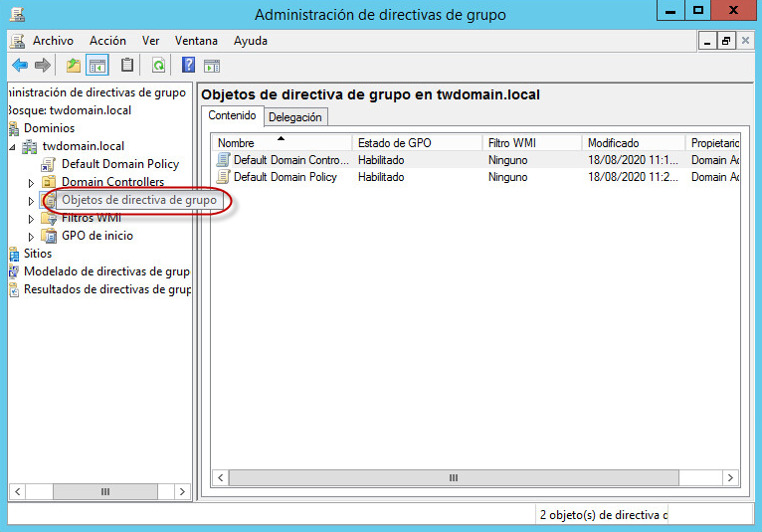
Task: Sort list by Modificado column header
Action: pyautogui.click(x=632, y=143)
